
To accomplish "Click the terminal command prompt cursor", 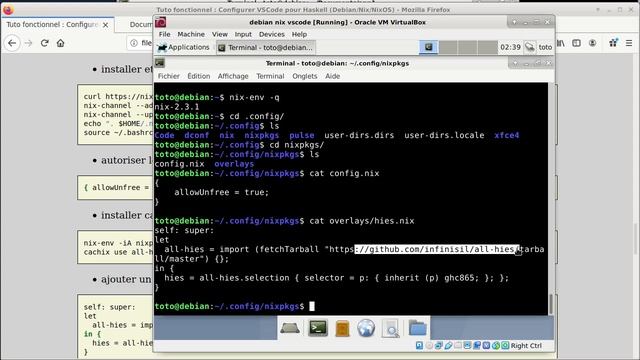I will 312,306.
